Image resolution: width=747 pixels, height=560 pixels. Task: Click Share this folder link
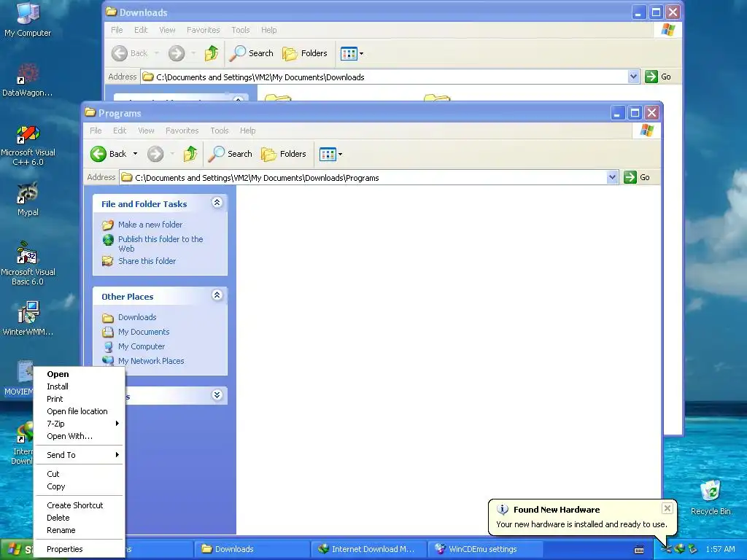(x=147, y=261)
